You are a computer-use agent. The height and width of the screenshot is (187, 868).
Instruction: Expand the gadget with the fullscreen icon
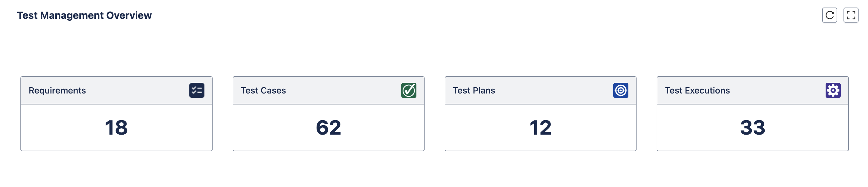click(850, 15)
